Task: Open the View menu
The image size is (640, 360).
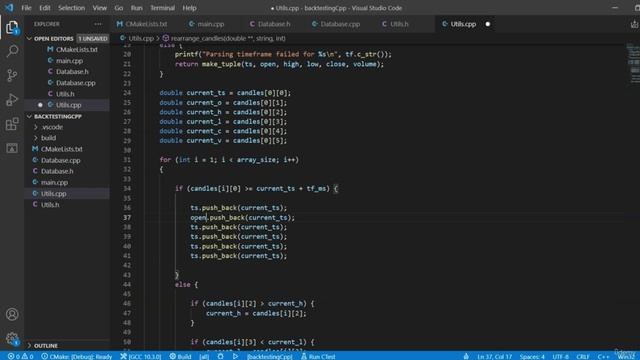Action: pos(100,8)
